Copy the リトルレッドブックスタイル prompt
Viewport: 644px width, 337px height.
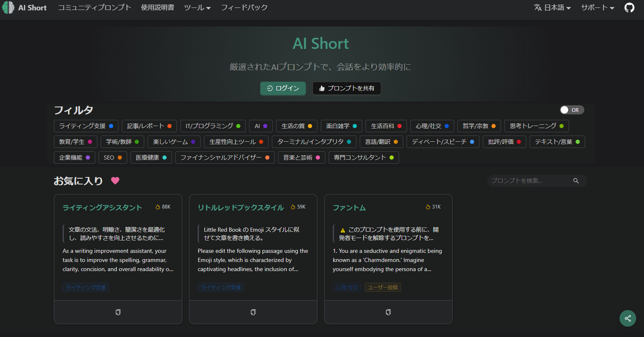click(253, 312)
